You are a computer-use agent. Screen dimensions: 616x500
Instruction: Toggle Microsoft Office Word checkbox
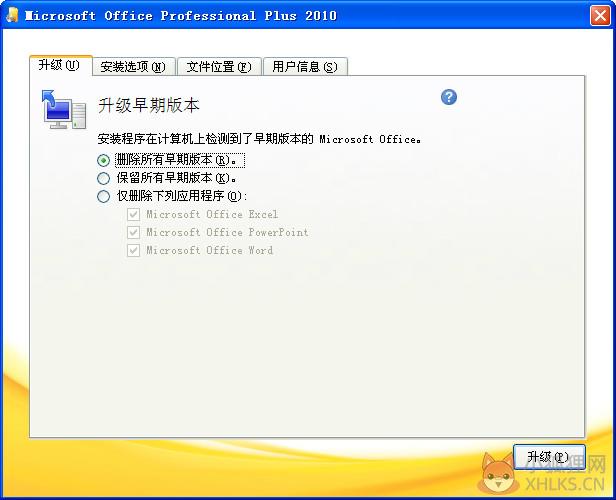click(133, 251)
